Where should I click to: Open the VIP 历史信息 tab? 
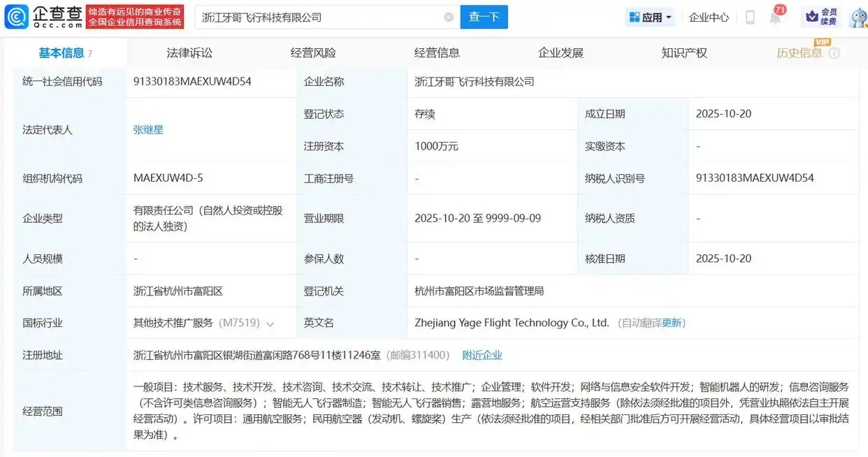(x=800, y=53)
